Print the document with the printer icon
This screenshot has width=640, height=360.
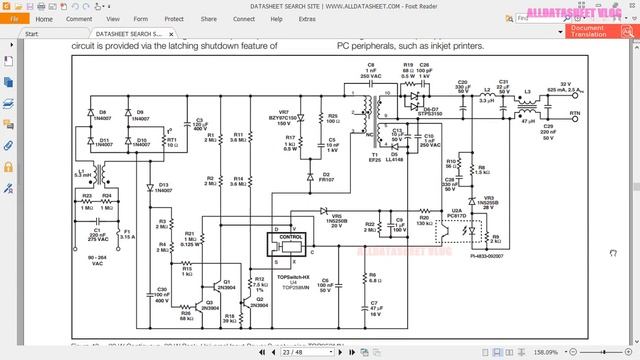[41, 7]
